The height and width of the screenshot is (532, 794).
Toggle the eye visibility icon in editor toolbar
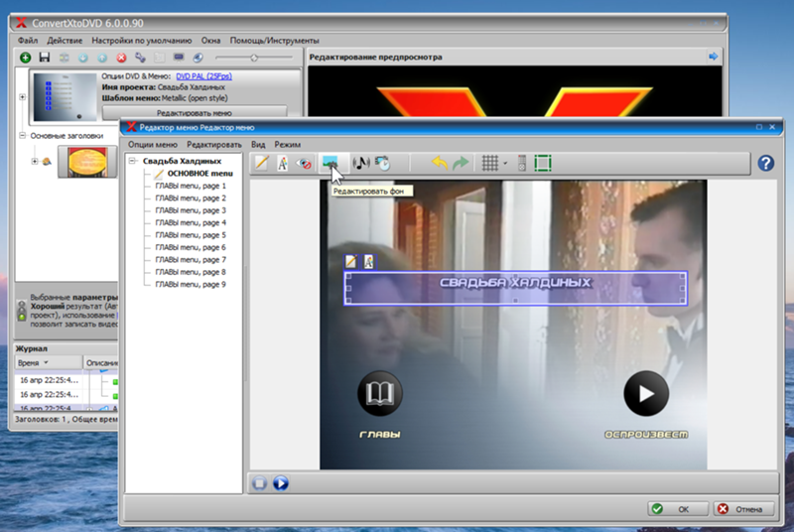[304, 163]
